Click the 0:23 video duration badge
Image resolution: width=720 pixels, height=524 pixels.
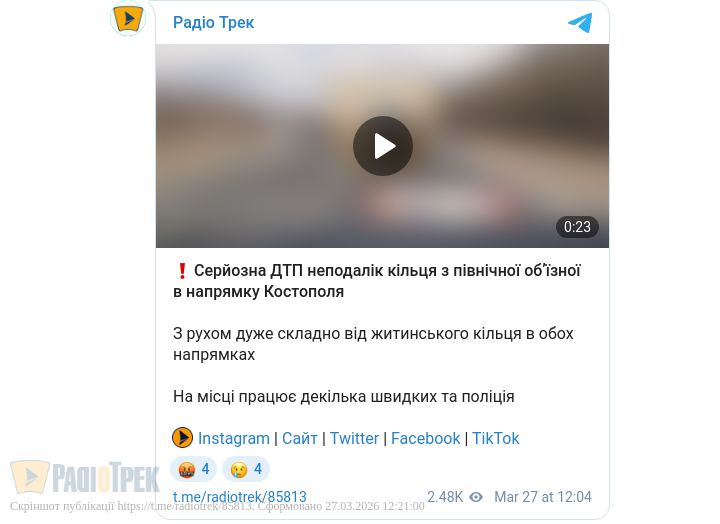[577, 227]
